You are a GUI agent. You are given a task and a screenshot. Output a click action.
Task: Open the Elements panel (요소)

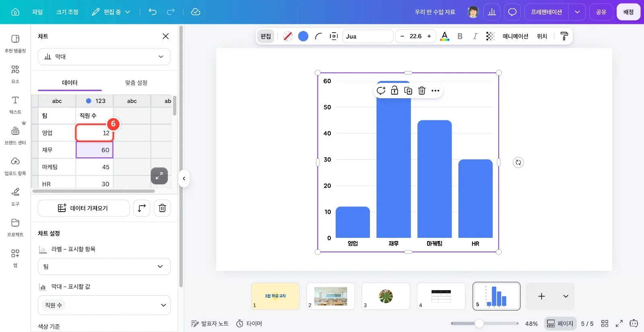click(x=15, y=74)
